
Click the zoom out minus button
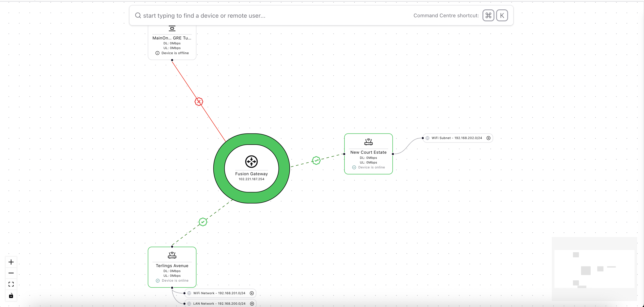[x=11, y=273]
